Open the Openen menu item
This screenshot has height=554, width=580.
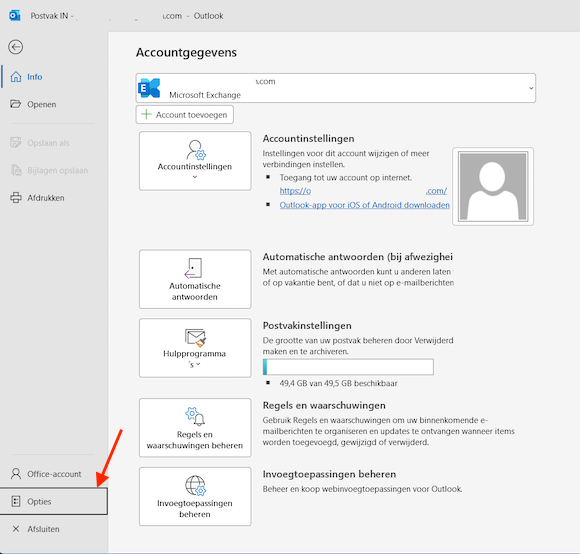coord(55,104)
